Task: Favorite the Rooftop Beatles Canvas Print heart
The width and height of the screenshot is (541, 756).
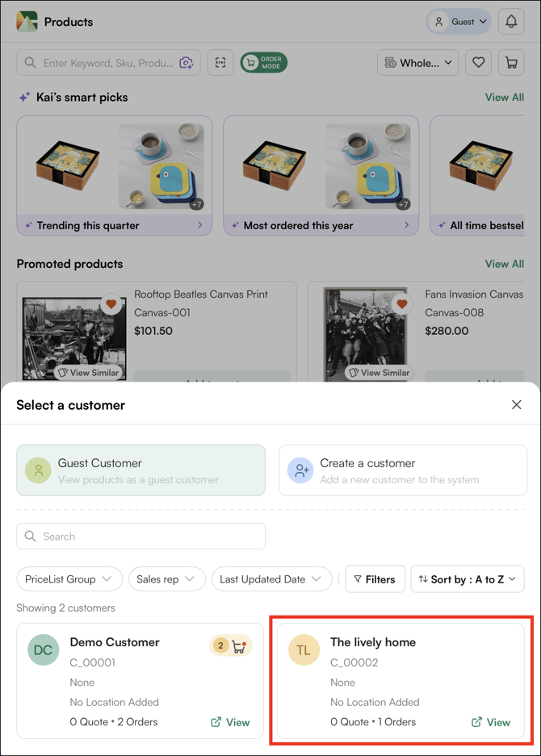Action: (x=111, y=304)
